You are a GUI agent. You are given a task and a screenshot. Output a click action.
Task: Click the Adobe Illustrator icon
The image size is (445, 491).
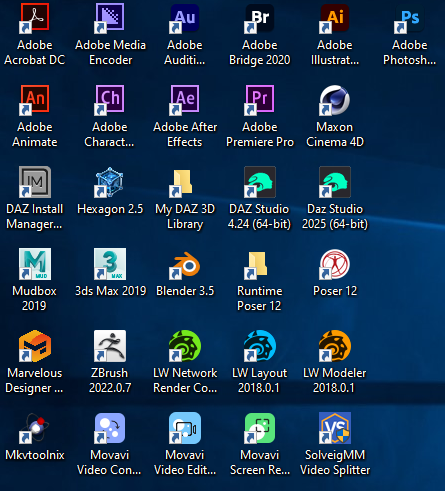[335, 18]
